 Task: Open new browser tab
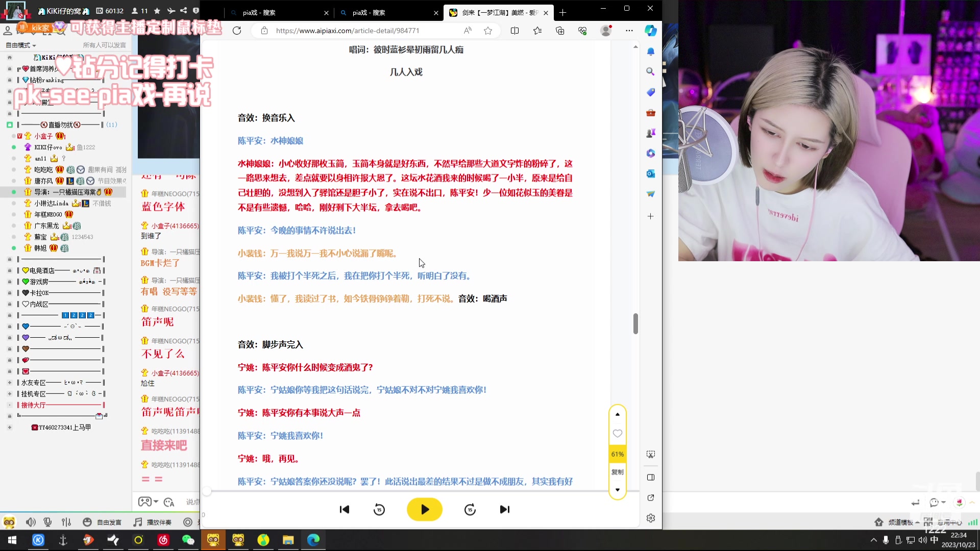[562, 12]
